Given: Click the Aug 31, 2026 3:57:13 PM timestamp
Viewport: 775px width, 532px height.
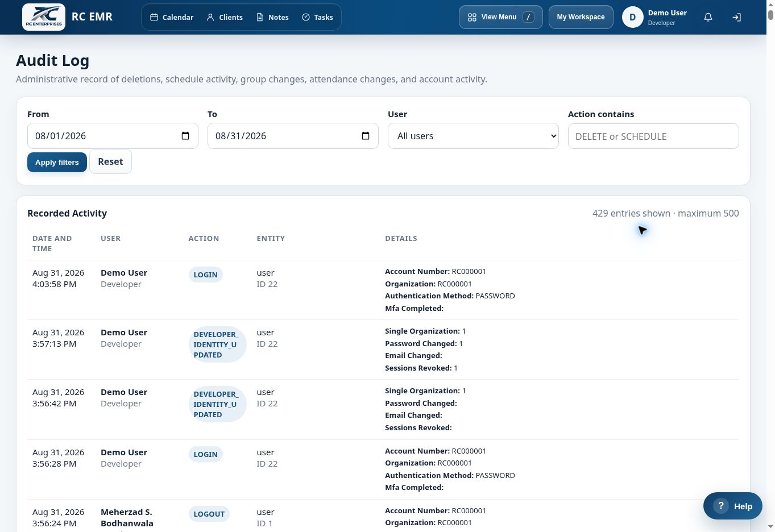Looking at the screenshot, I should pos(58,338).
